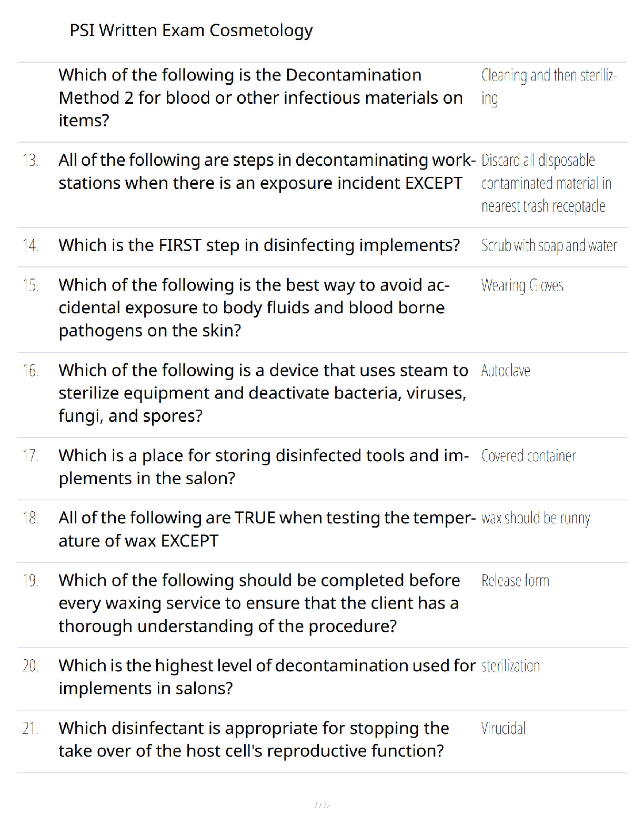Select the Decontamination Method 2 question text
644x834 pixels.
[261, 98]
